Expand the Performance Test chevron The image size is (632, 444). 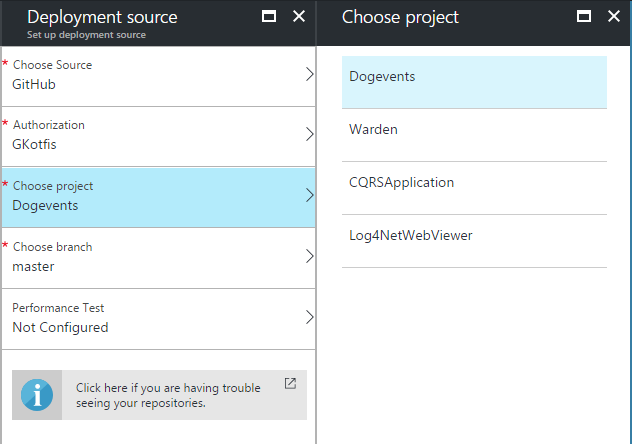point(309,318)
